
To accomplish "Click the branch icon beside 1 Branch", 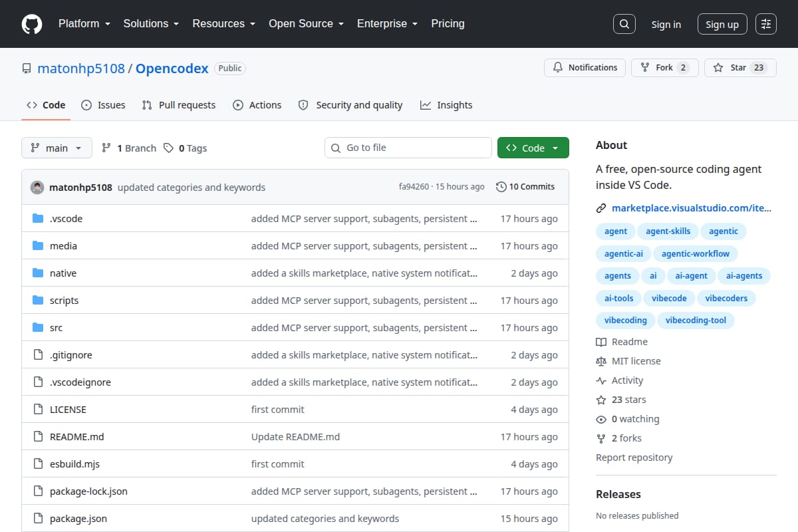I will click(x=106, y=148).
